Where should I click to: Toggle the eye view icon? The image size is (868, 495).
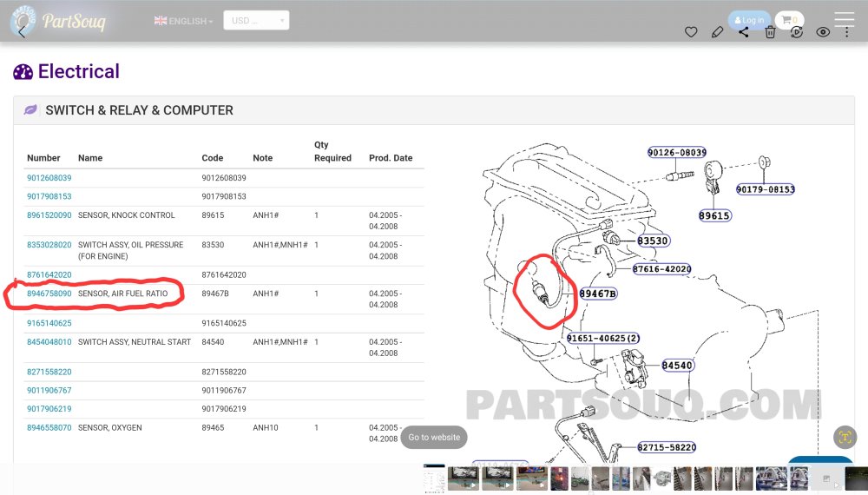[x=823, y=32]
